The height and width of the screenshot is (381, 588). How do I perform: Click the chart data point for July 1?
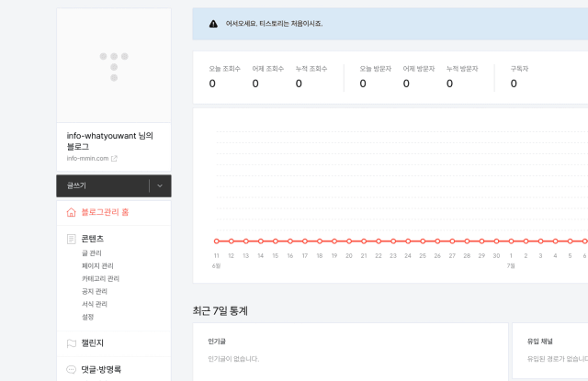(x=511, y=241)
